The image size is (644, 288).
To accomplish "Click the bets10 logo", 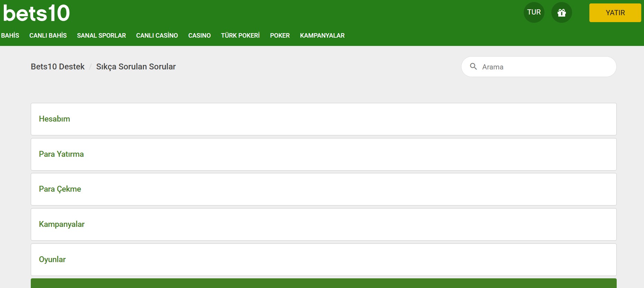I will pos(36,13).
